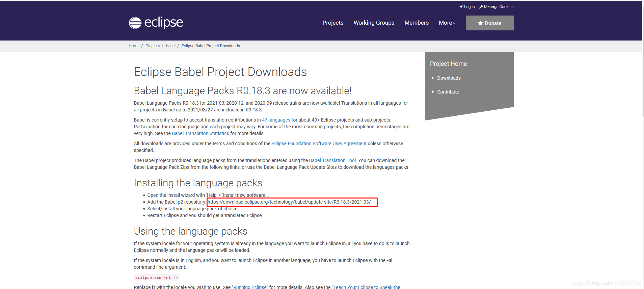The width and height of the screenshot is (644, 289).
Task: Click the Log in icon link
Action: click(x=467, y=7)
